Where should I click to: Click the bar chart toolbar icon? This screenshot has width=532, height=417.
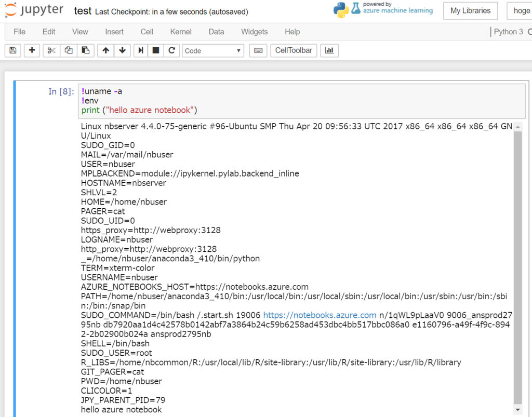(329, 50)
